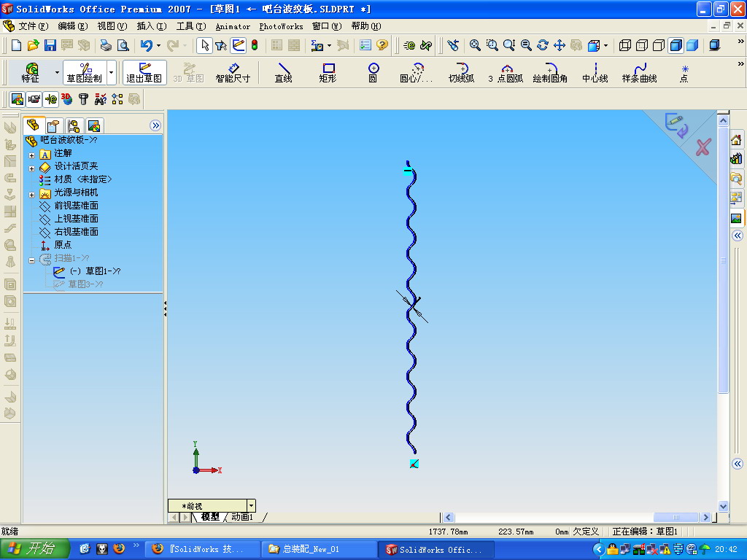Select the Sketch Fillet (绘制圆角) tool
This screenshot has height=560, width=747.
point(550,73)
